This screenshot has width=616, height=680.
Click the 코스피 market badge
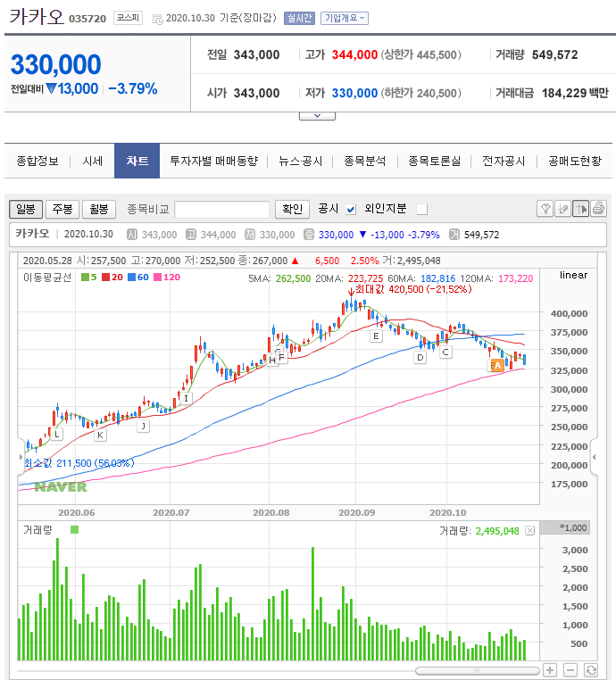(128, 18)
